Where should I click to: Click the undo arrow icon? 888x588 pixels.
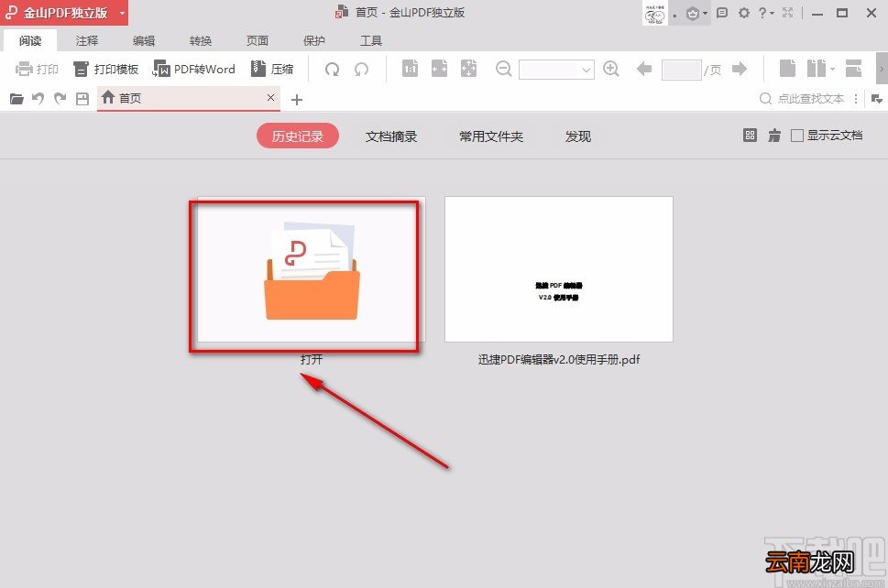38,99
